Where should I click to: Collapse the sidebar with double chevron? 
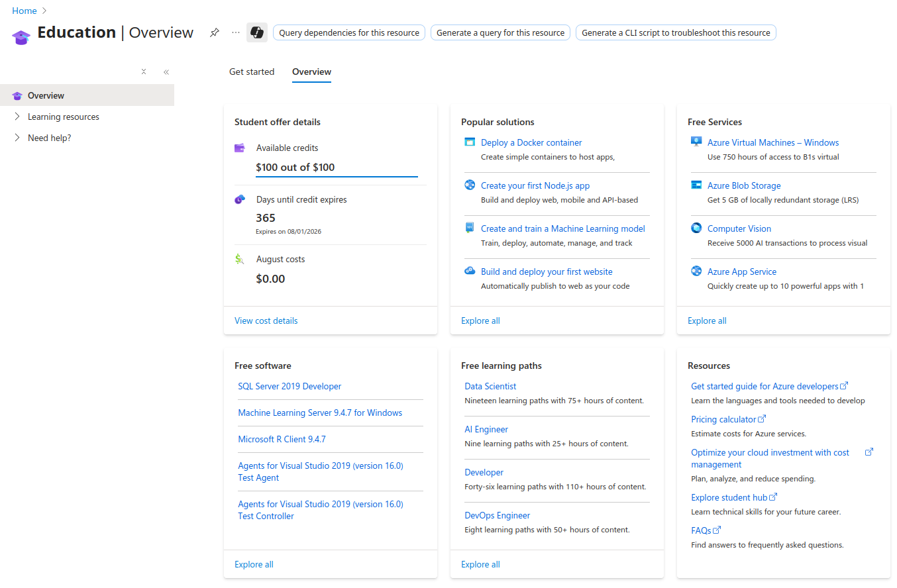point(166,72)
